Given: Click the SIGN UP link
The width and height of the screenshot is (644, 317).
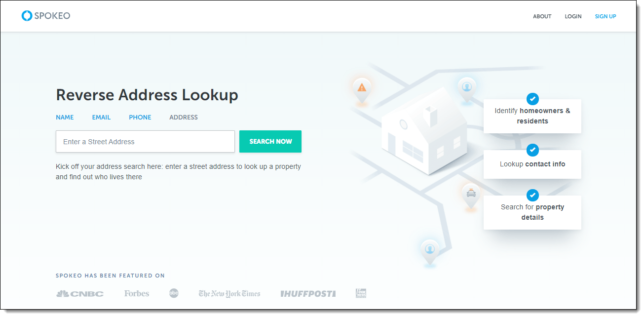Looking at the screenshot, I should tap(606, 16).
